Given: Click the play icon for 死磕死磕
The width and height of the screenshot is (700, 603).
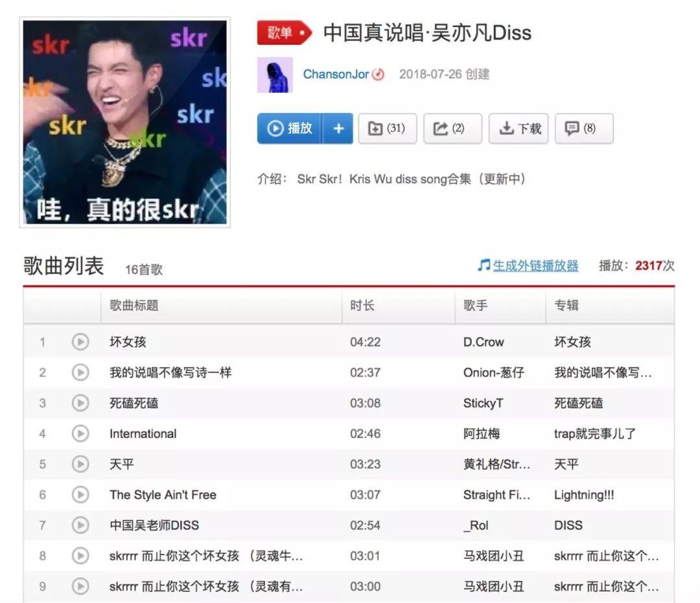Looking at the screenshot, I should (x=80, y=404).
